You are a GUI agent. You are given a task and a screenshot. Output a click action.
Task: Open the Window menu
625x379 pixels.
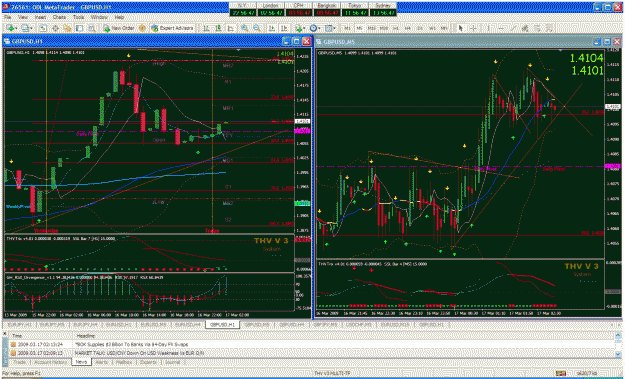[x=98, y=18]
